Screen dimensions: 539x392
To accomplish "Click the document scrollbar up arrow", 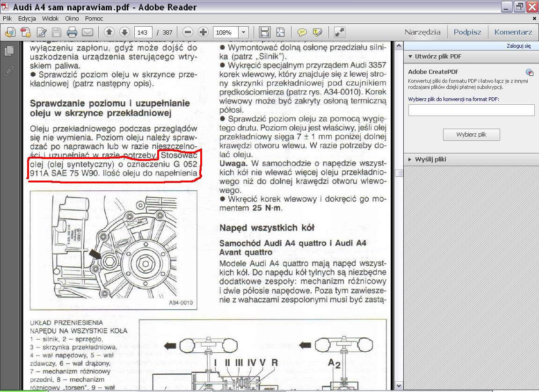I will pyautogui.click(x=399, y=45).
